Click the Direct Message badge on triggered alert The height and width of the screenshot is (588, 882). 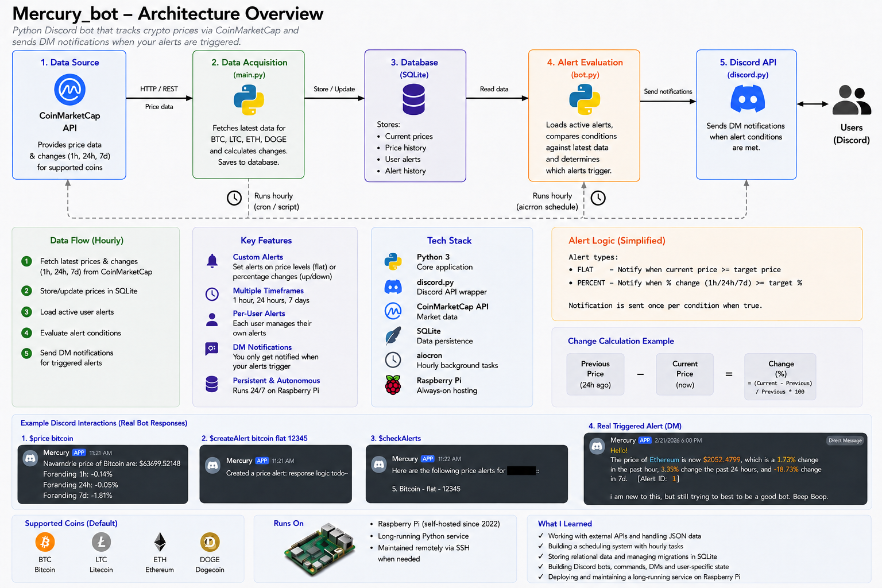[845, 440]
